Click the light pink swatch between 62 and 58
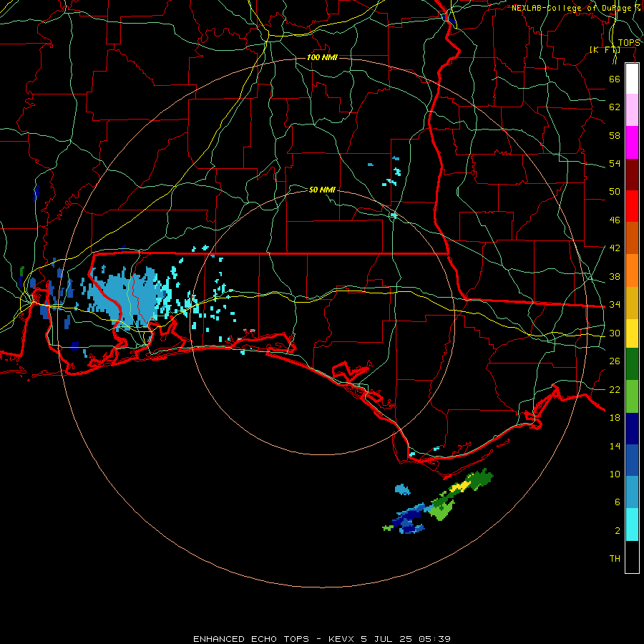This screenshot has height=644, width=644. click(x=632, y=110)
